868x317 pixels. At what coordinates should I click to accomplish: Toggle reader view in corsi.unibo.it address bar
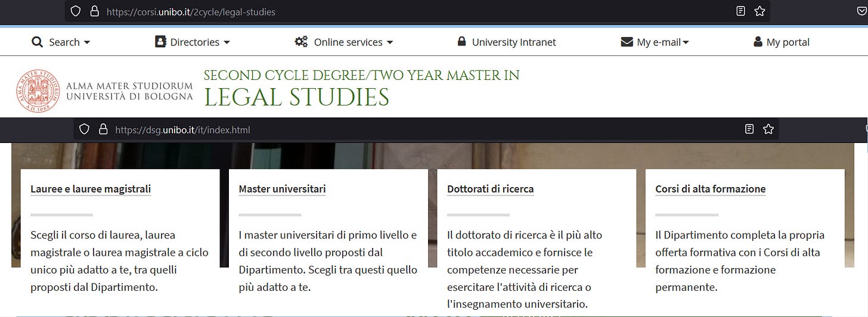[x=740, y=11]
